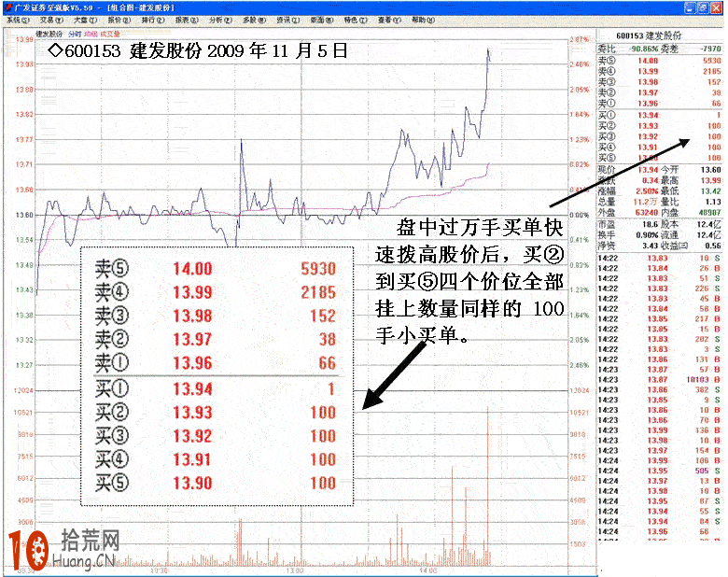Select the 成交量 chart label
The image size is (728, 577).
pos(110,35)
